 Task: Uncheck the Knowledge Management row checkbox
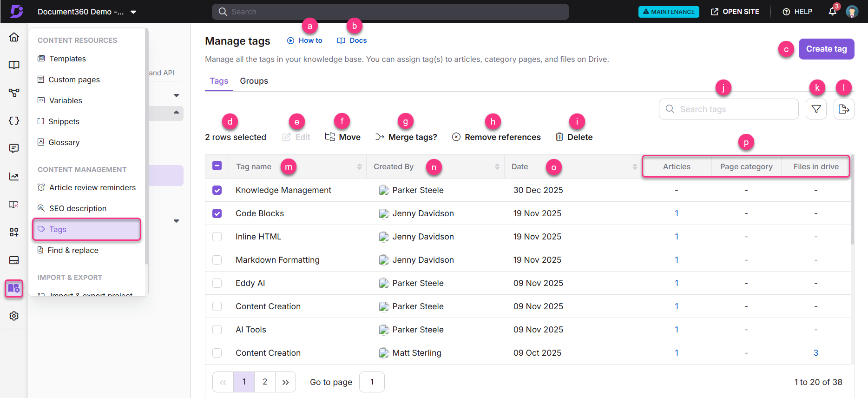pos(217,190)
